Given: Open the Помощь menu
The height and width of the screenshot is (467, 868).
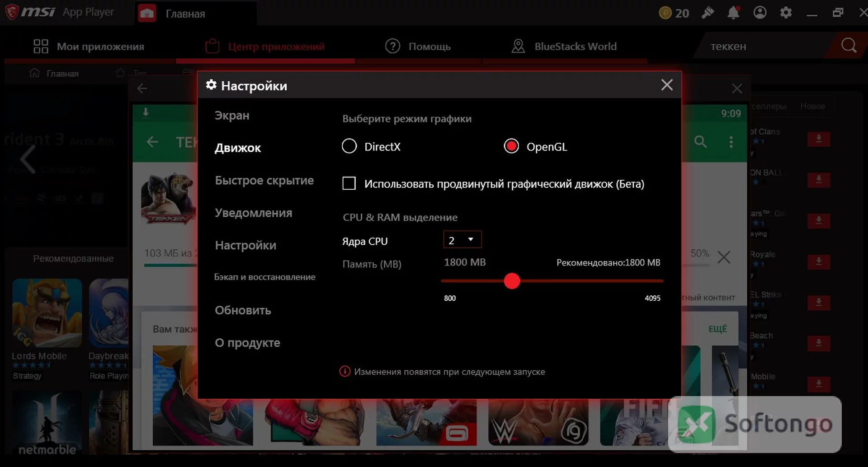Looking at the screenshot, I should (x=418, y=47).
